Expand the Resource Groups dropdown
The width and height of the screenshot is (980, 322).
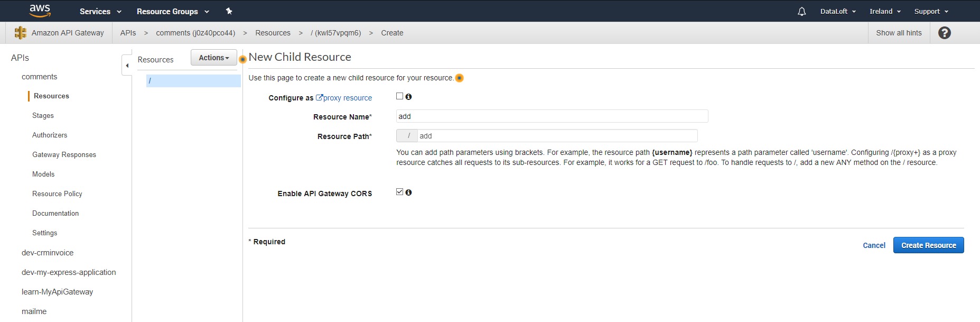coord(173,12)
